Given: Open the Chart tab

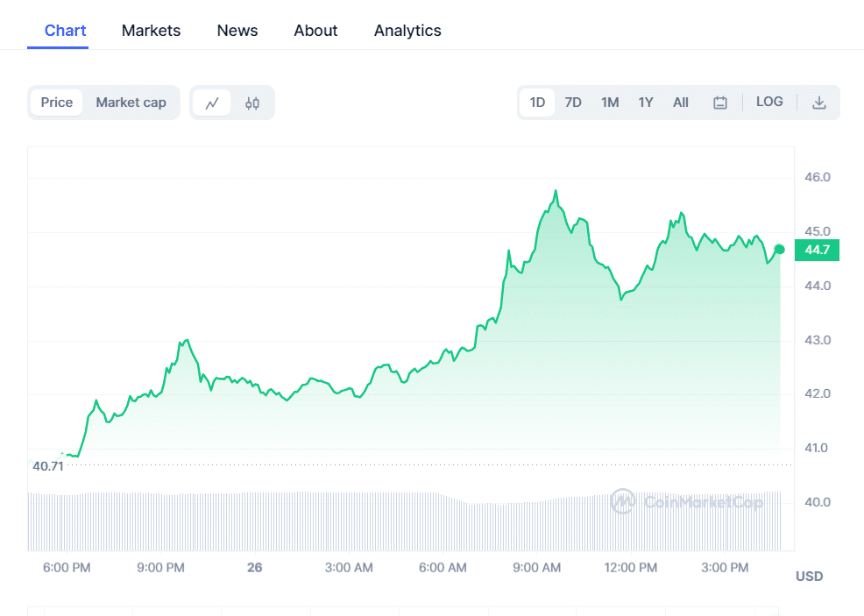Looking at the screenshot, I should pyautogui.click(x=65, y=31).
